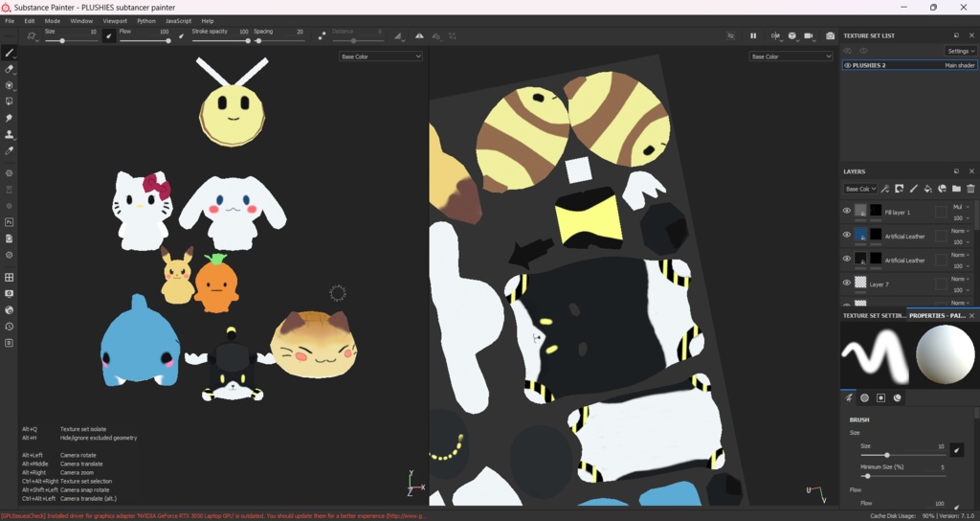Toggle size pen pressure icon next to Size slider
The height and width of the screenshot is (521, 980).
pyautogui.click(x=109, y=36)
